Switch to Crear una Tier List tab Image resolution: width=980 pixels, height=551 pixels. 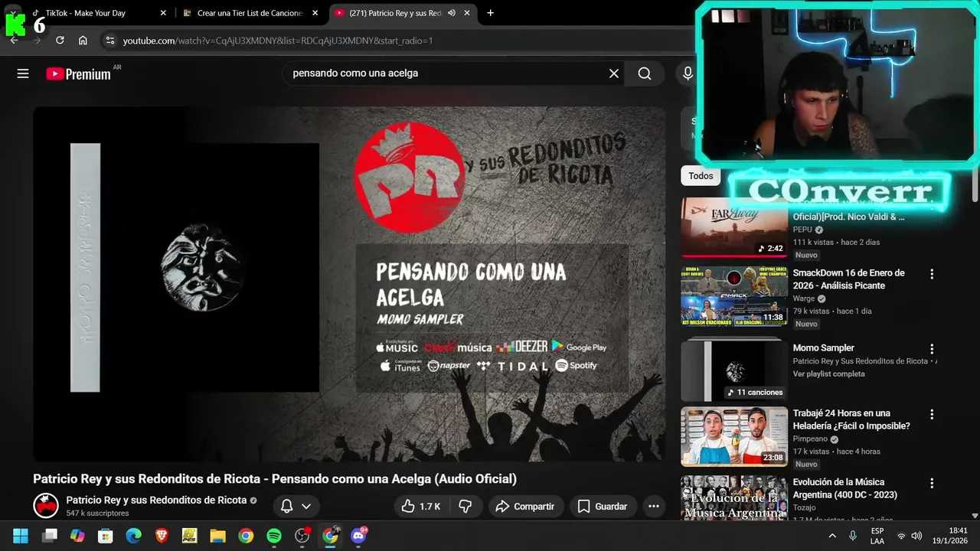(250, 13)
